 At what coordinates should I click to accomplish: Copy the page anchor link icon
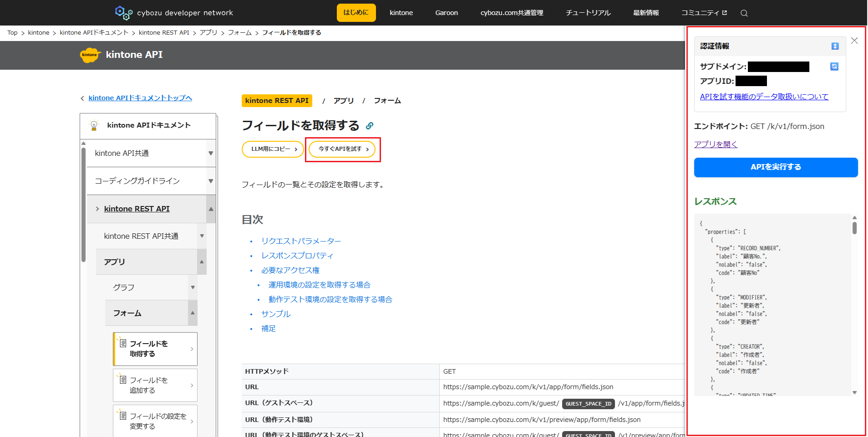tap(370, 126)
